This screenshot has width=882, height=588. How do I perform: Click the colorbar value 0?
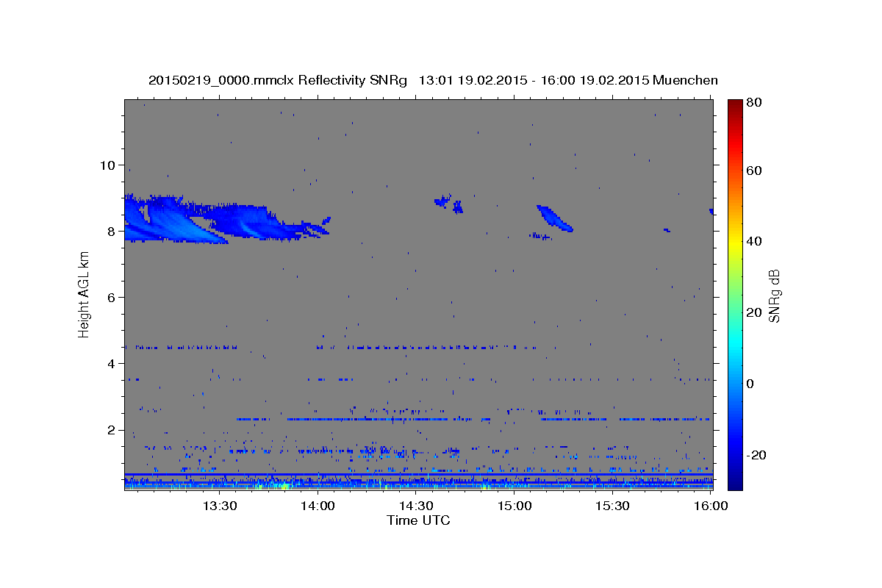tap(751, 384)
